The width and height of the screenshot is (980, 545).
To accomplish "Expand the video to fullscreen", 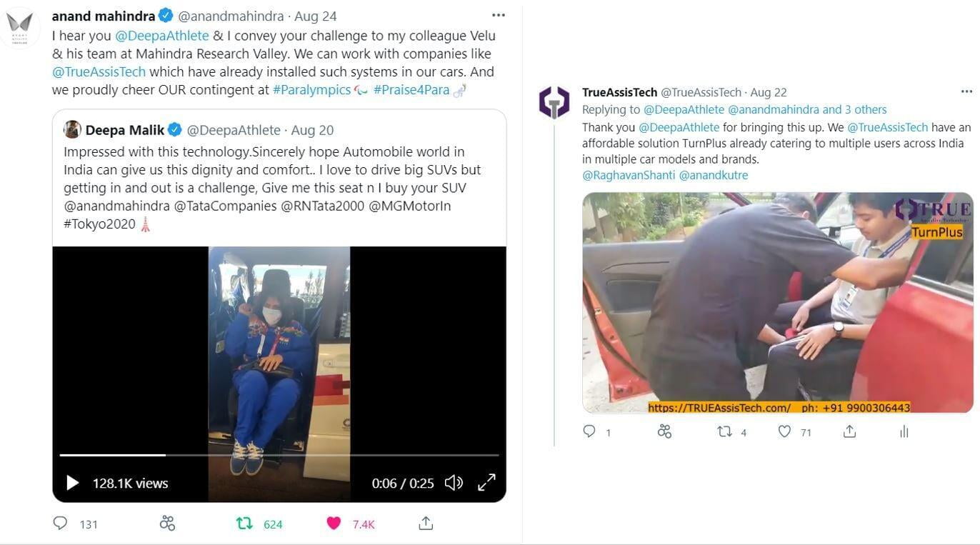I will point(486,483).
